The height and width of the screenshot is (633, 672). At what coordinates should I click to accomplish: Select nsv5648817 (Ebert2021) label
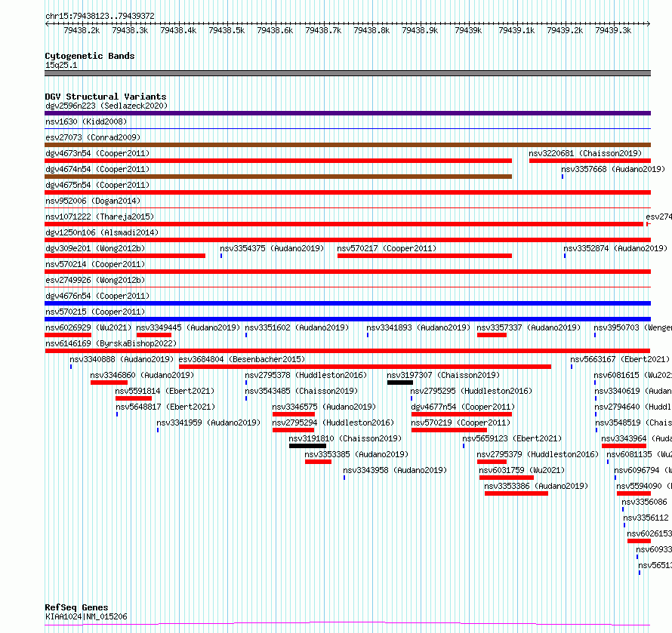point(165,407)
